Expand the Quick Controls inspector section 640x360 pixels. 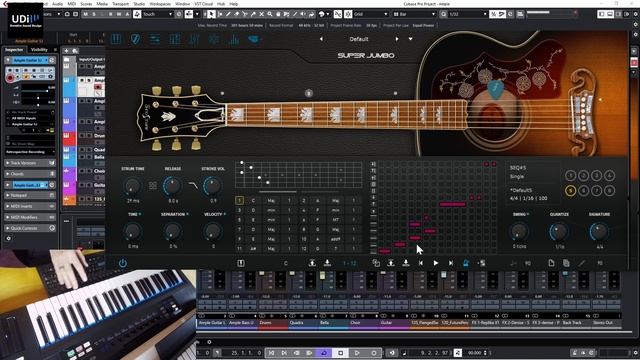pyautogui.click(x=30, y=228)
